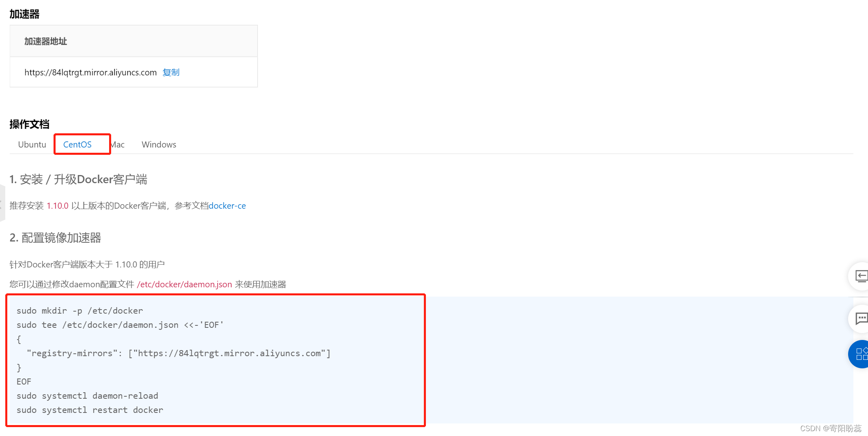Switch to the Windows tab

(159, 145)
